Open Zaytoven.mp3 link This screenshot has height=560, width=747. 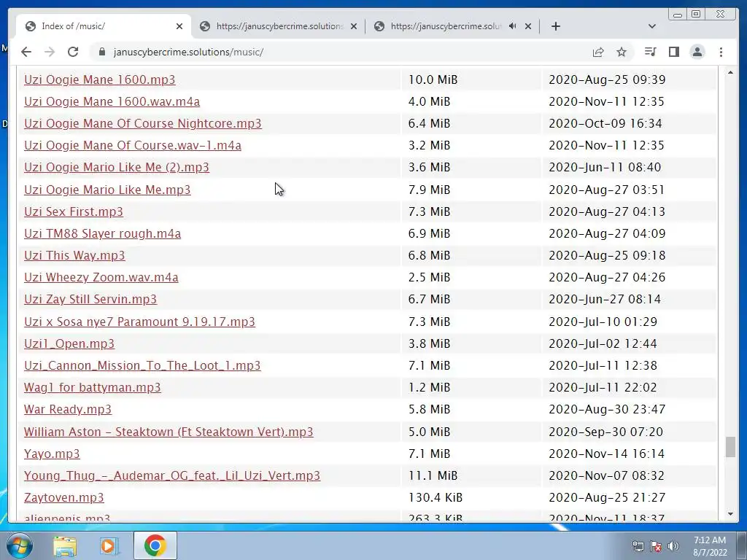64,497
